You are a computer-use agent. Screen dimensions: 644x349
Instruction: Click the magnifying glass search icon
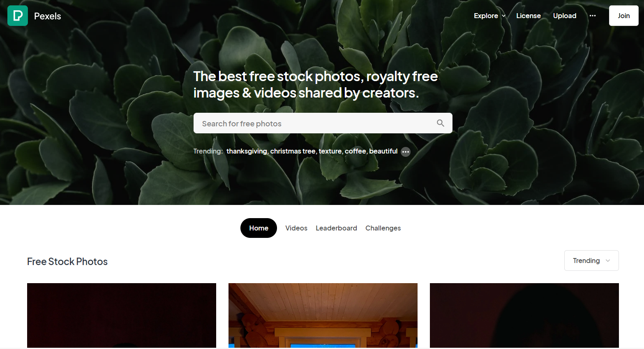tap(440, 123)
